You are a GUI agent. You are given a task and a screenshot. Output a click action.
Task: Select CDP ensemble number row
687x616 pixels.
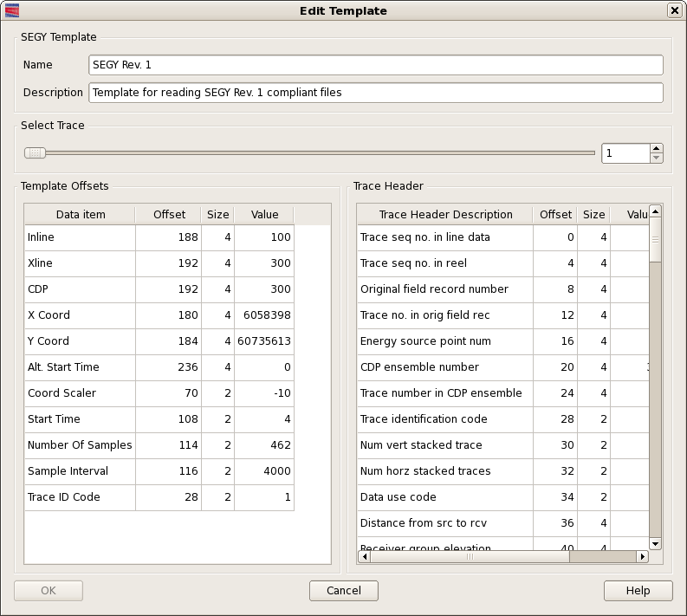point(503,367)
